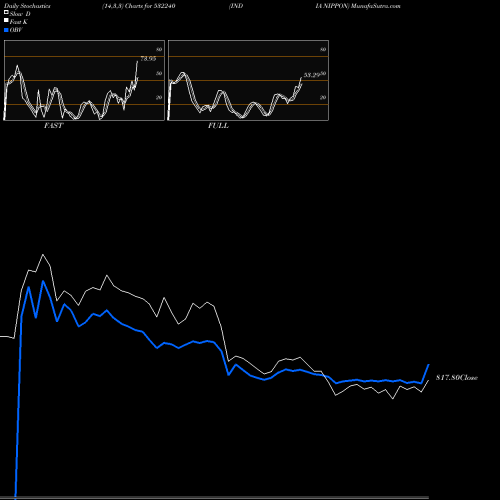
Task: Click the 20 axis label in FAST chart
Action: (159, 97)
